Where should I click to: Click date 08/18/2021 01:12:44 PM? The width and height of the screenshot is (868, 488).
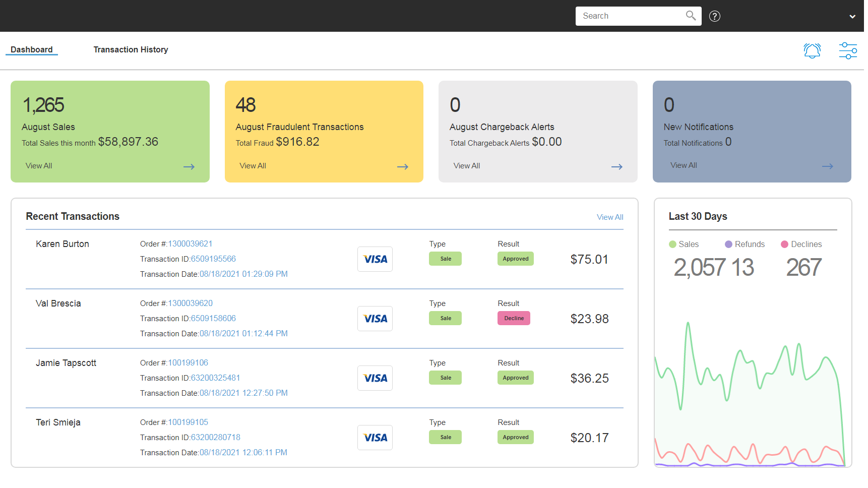[x=243, y=334]
